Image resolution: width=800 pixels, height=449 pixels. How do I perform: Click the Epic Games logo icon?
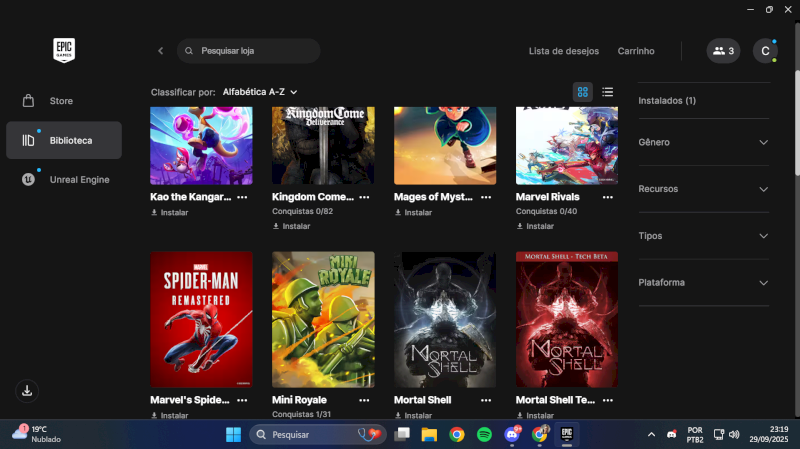tap(64, 50)
